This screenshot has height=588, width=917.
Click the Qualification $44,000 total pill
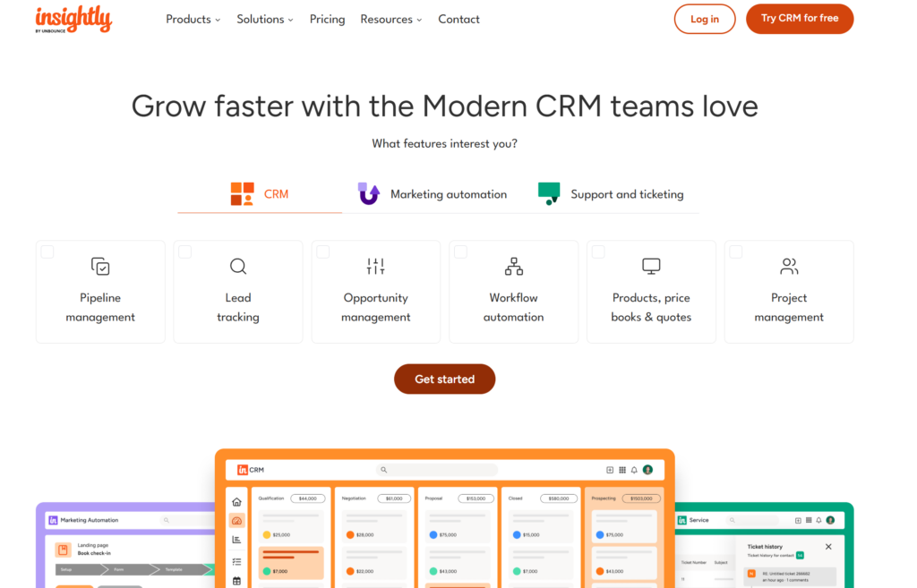pos(308,499)
